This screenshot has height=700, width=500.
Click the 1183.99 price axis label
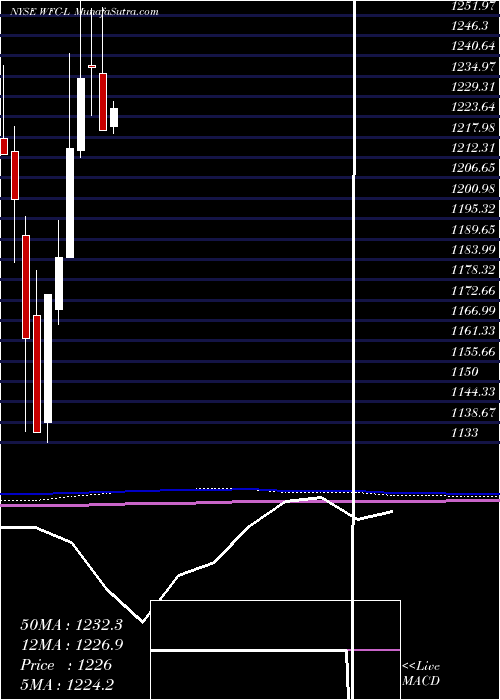(x=474, y=250)
